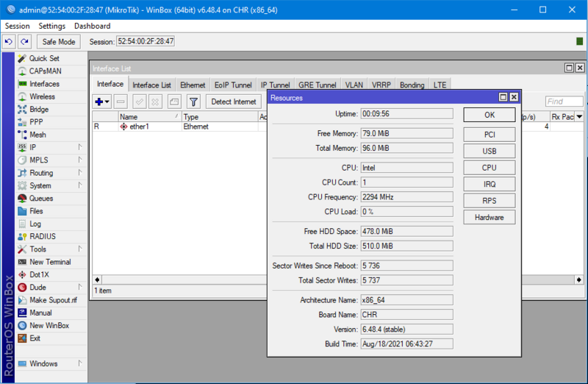Switch to GRE Tunnel tab

click(318, 85)
